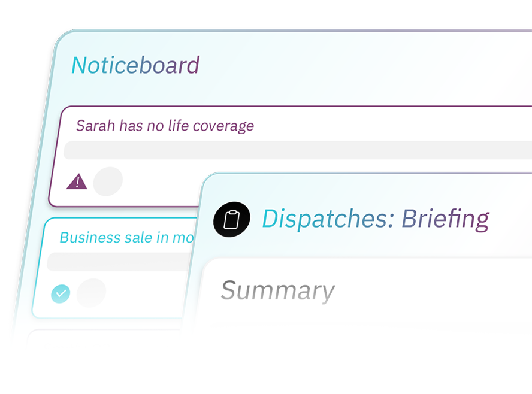
Task: Click the grey placeholder bar under Sarah notice
Action: (298, 150)
